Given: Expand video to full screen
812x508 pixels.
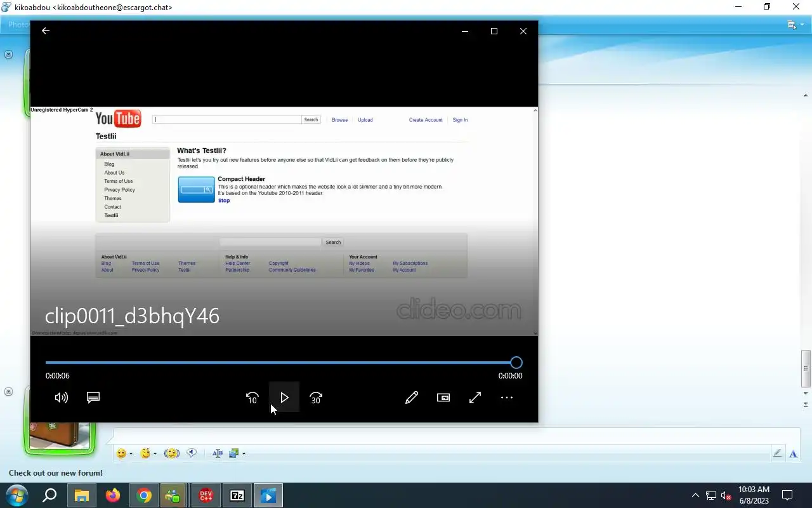Looking at the screenshot, I should [475, 398].
